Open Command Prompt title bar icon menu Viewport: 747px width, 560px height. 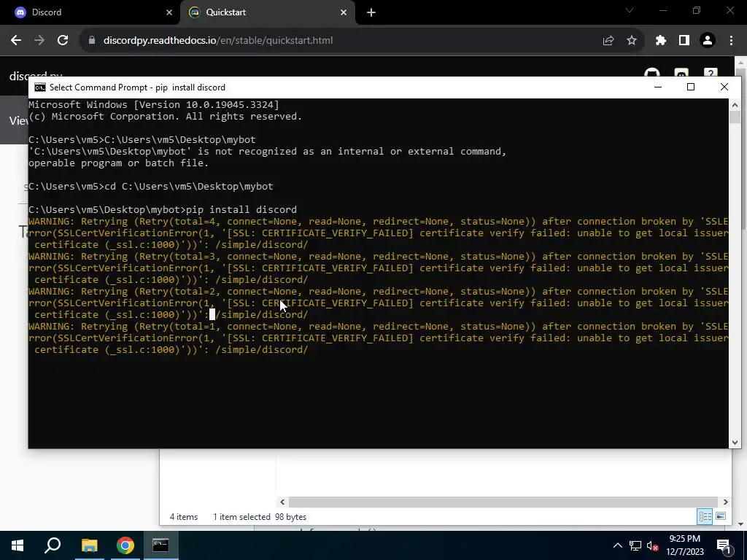click(x=40, y=87)
